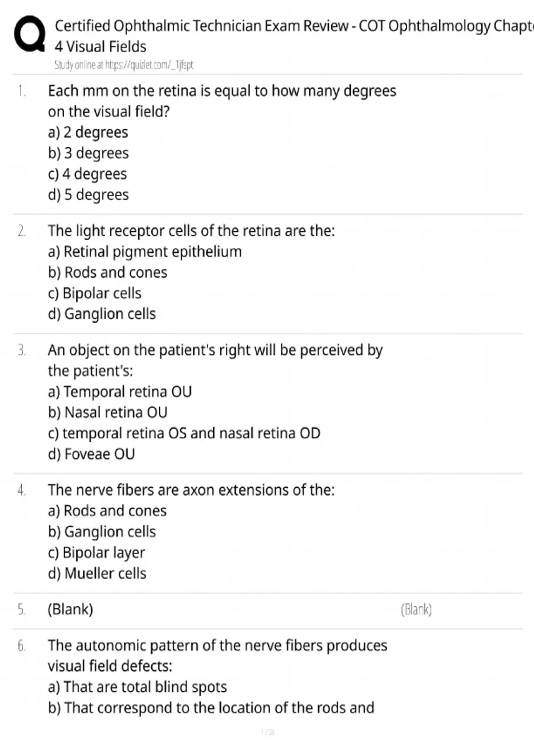Screen dimensions: 534x756
Task: Select "a) Retinal pigment epithelium" answer
Action: (x=145, y=252)
